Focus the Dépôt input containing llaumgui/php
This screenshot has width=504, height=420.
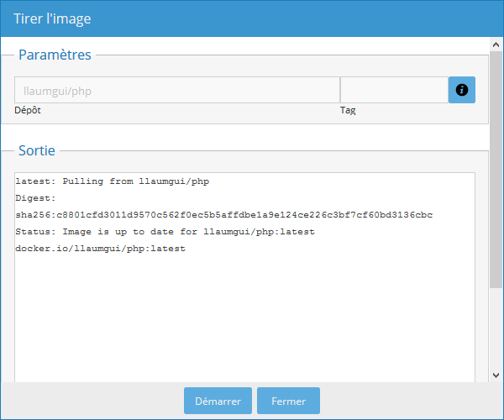coord(176,90)
